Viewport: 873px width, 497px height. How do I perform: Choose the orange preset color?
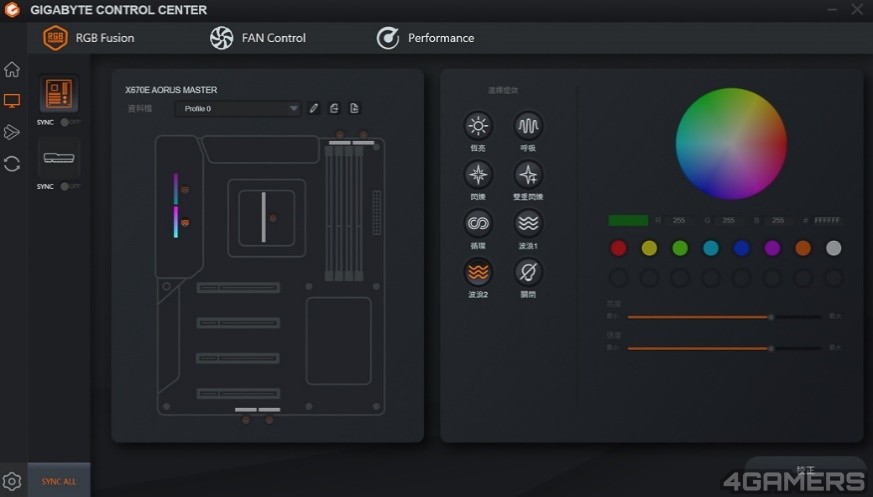tap(803, 248)
